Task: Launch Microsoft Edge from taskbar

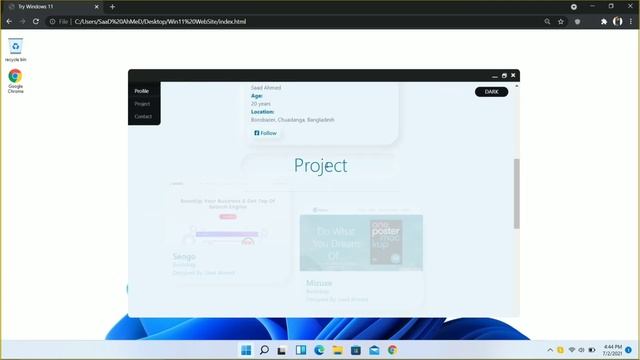Action: pyautogui.click(x=319, y=350)
